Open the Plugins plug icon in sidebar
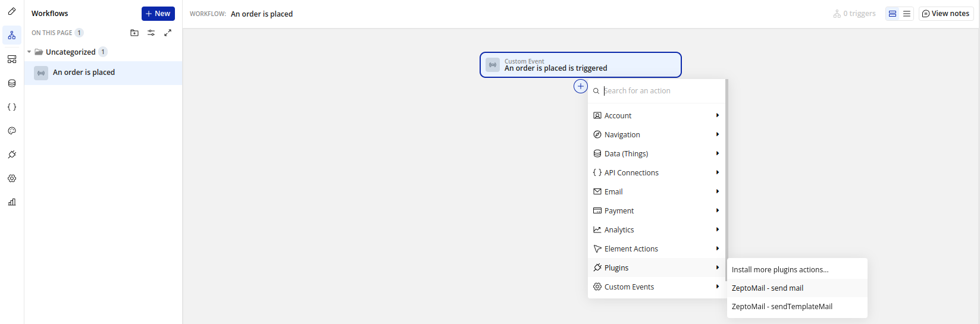Viewport: 980px width, 324px height. coord(12,155)
